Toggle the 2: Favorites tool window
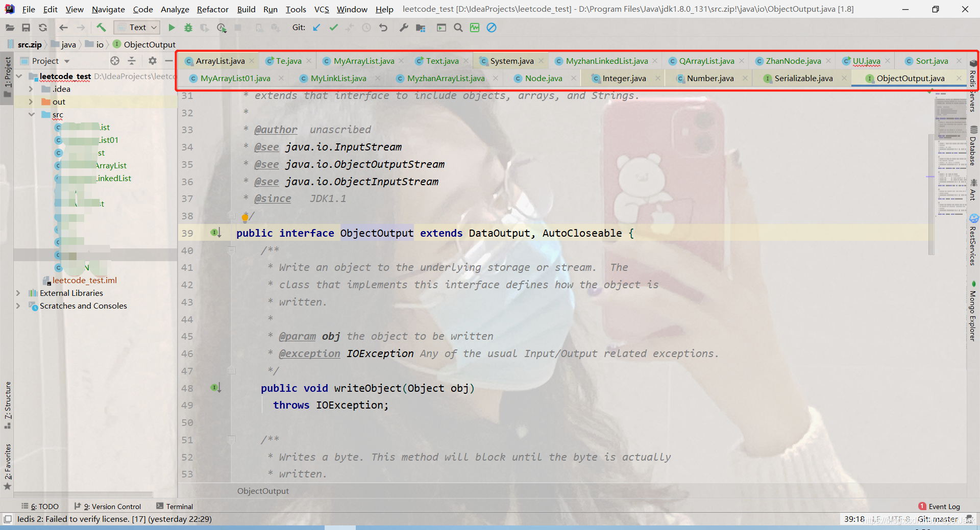980x530 pixels. [7, 467]
